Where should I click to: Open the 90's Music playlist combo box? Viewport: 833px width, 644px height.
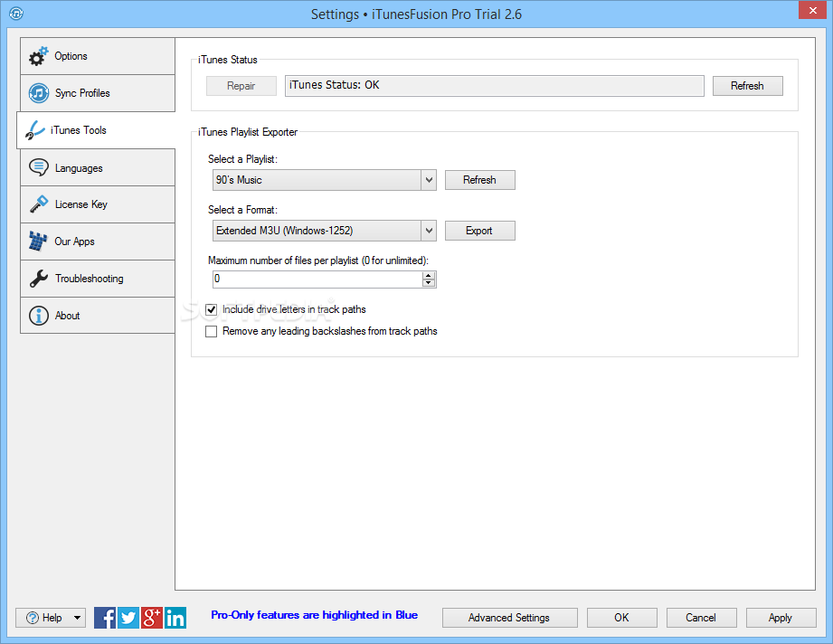click(x=324, y=180)
